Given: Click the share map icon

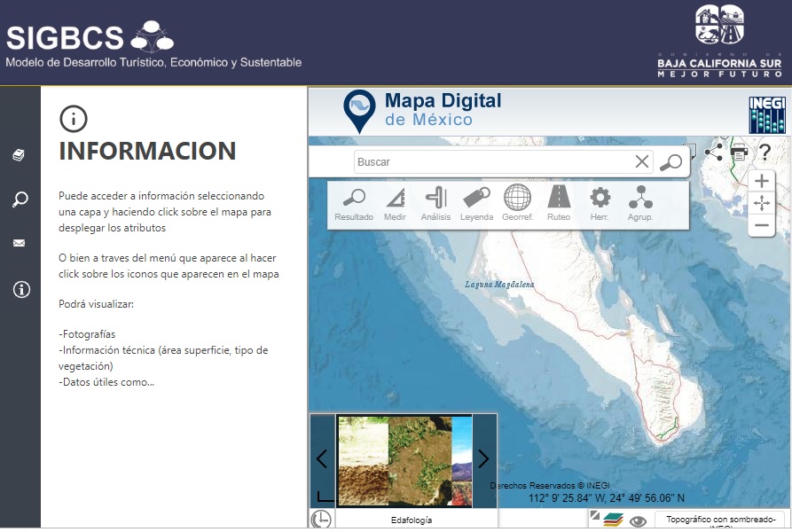Looking at the screenshot, I should (713, 152).
